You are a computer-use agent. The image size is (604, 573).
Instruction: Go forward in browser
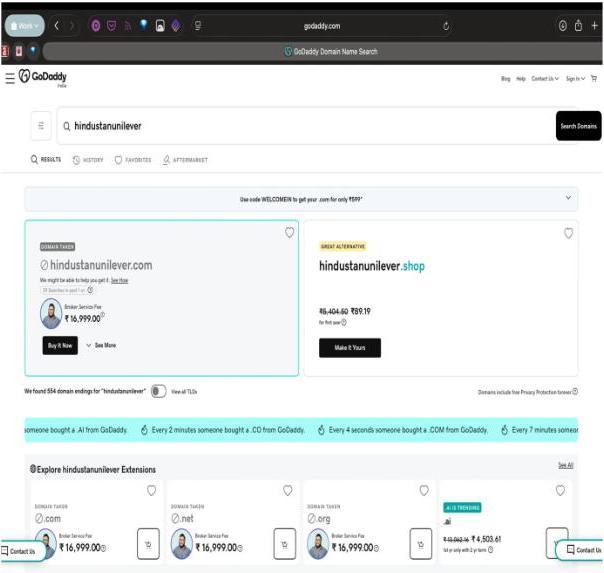(x=72, y=26)
